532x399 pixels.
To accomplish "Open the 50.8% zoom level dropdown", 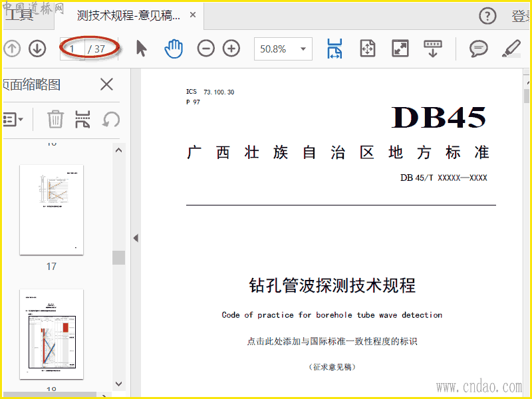I will click(283, 49).
